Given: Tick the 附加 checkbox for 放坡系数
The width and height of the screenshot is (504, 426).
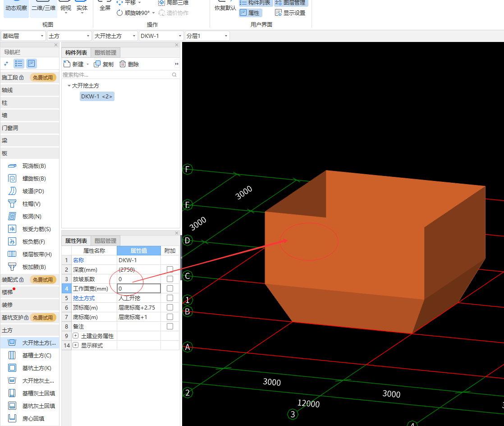Looking at the screenshot, I should coord(170,279).
